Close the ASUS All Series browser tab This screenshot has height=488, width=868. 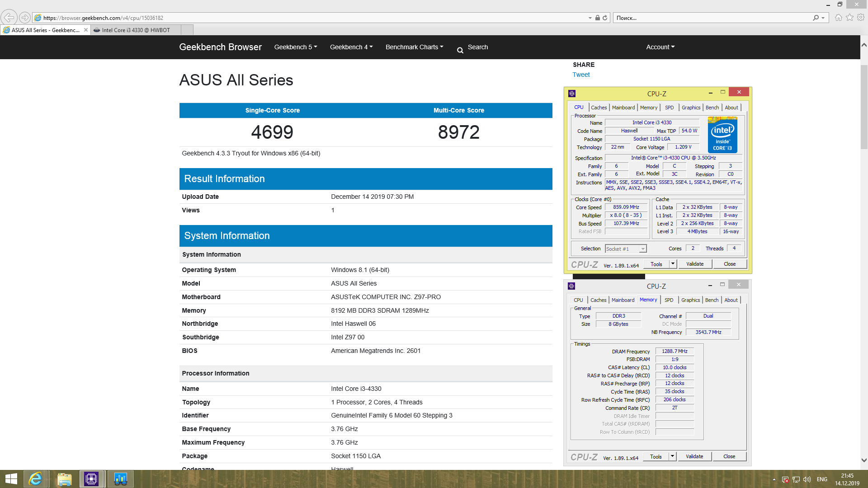[x=86, y=30]
